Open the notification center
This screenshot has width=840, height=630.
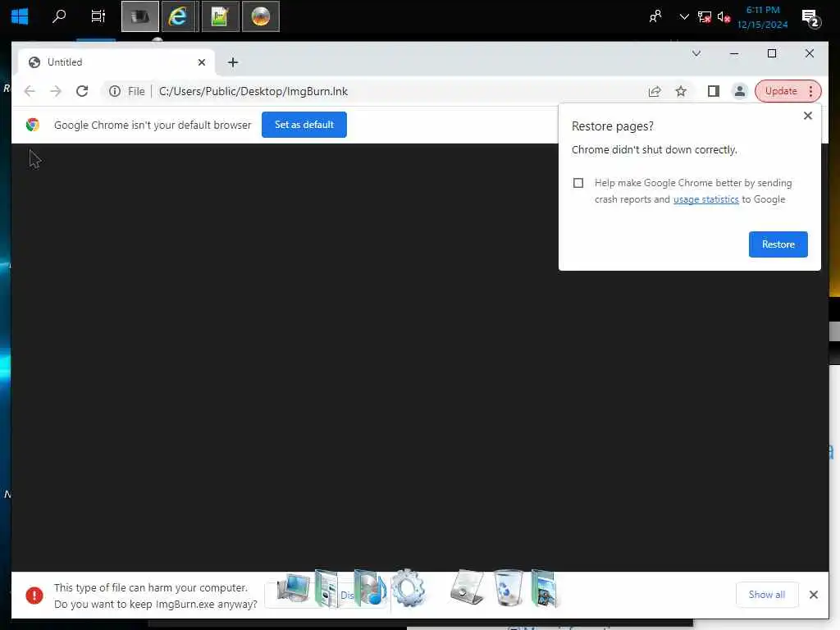tap(810, 18)
